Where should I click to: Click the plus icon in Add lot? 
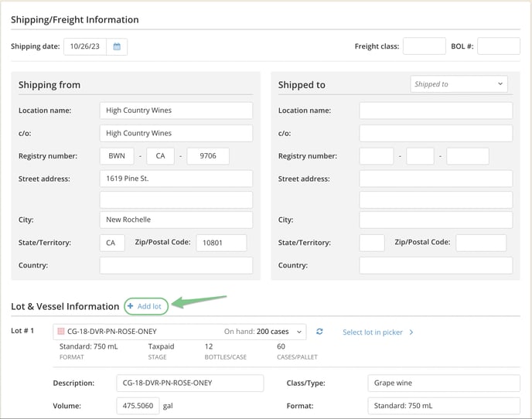(131, 307)
